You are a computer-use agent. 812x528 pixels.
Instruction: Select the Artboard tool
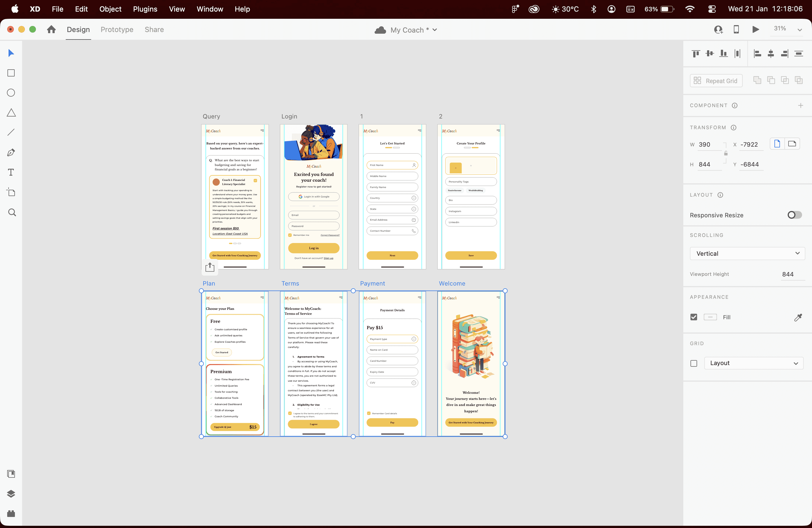(11, 192)
